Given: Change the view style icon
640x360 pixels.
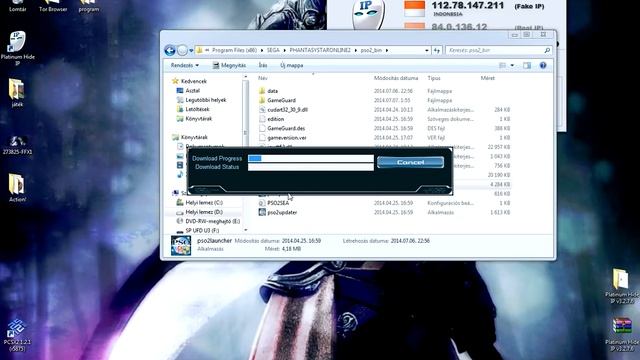Looking at the screenshot, I should (x=502, y=65).
